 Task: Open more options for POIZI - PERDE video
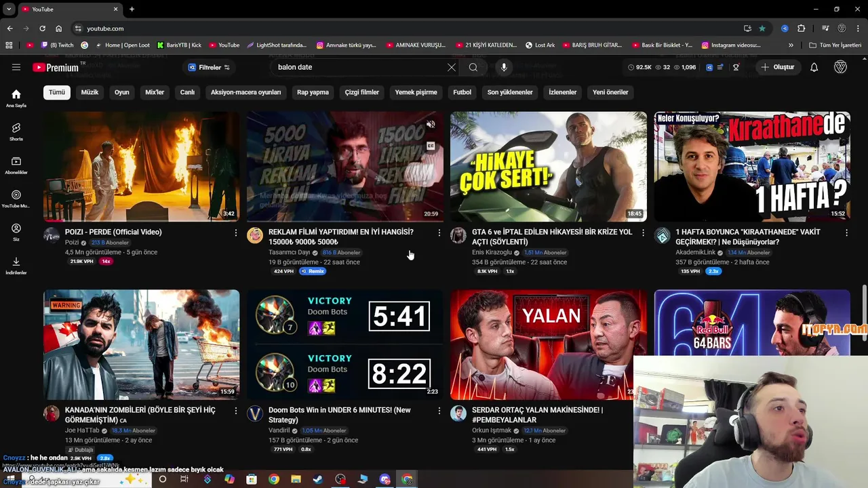click(x=236, y=232)
